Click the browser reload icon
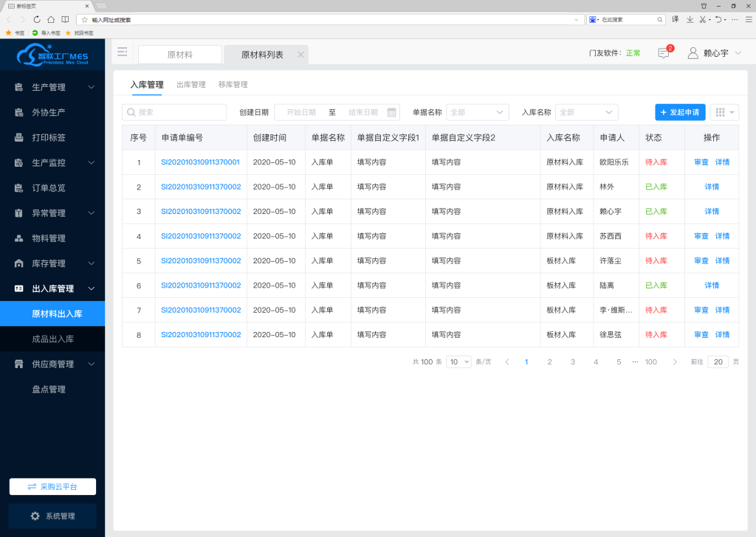 [x=37, y=20]
